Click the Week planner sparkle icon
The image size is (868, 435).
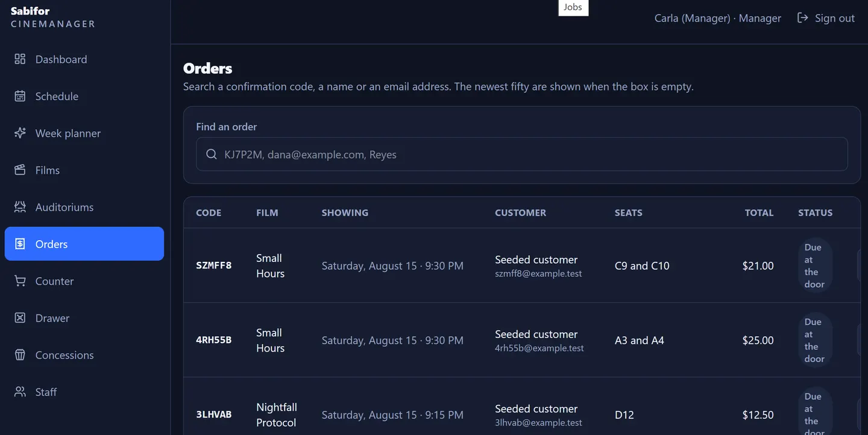[x=20, y=133]
